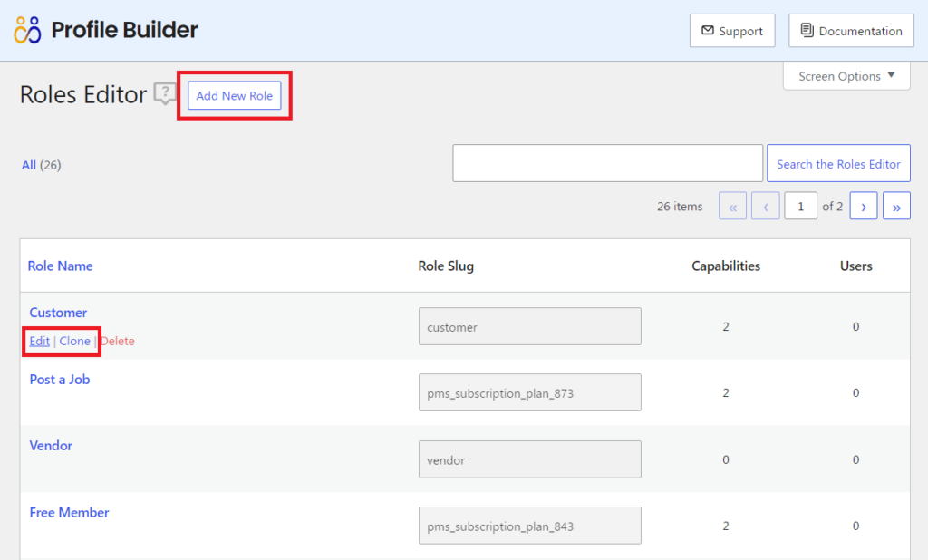Open the Support page
Screen dimensions: 928x560
(732, 31)
